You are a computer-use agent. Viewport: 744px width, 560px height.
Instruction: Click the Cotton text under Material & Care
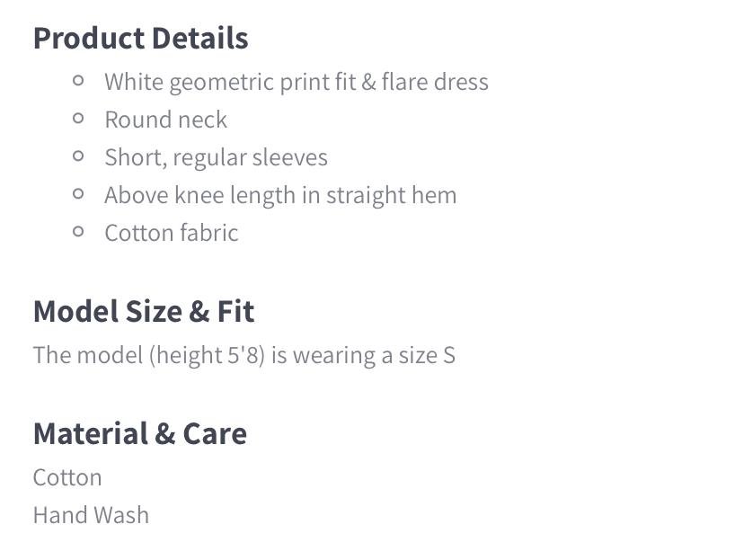point(67,477)
